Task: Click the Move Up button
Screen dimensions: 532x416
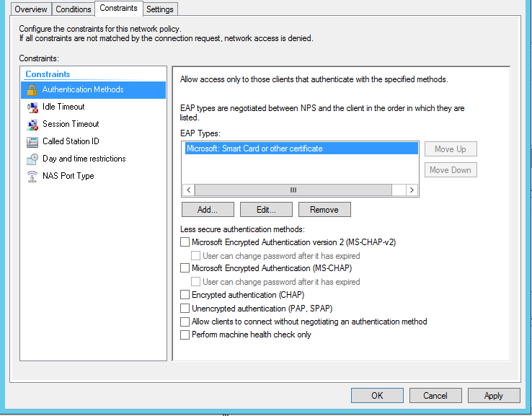Action: pos(451,149)
